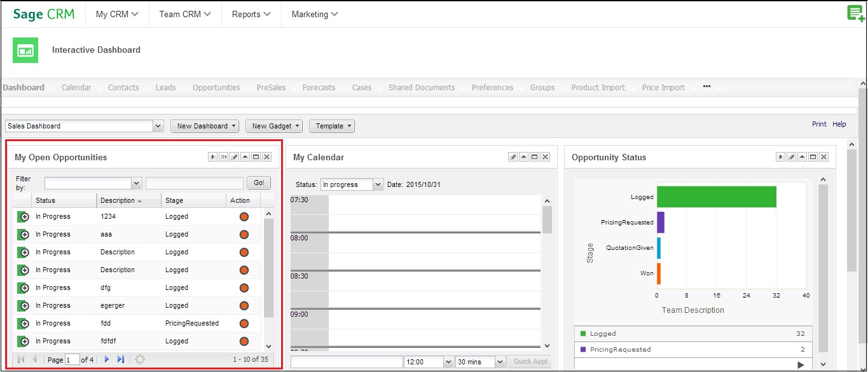
Task: Click the Quick Appt button
Action: (x=530, y=362)
